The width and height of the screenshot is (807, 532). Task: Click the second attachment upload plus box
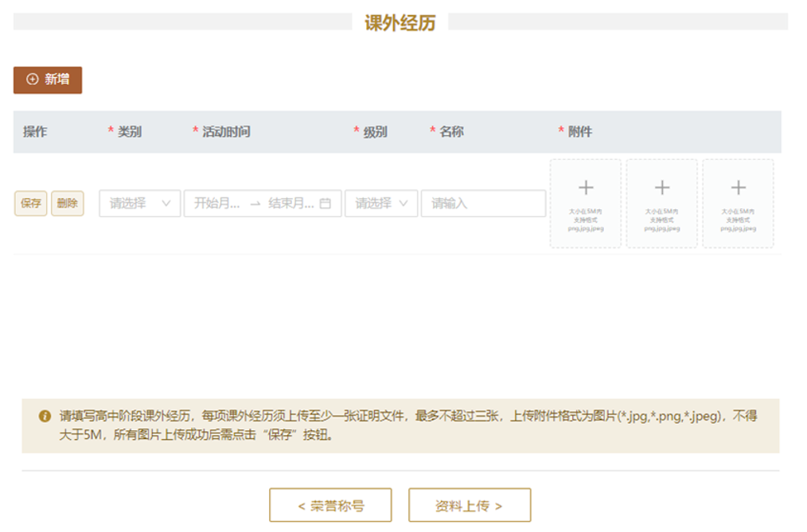click(x=661, y=203)
